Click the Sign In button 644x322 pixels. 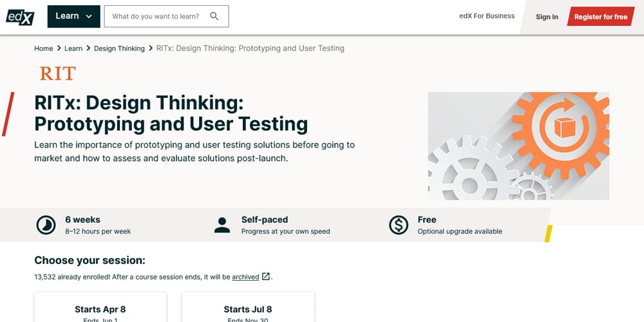pyautogui.click(x=547, y=17)
